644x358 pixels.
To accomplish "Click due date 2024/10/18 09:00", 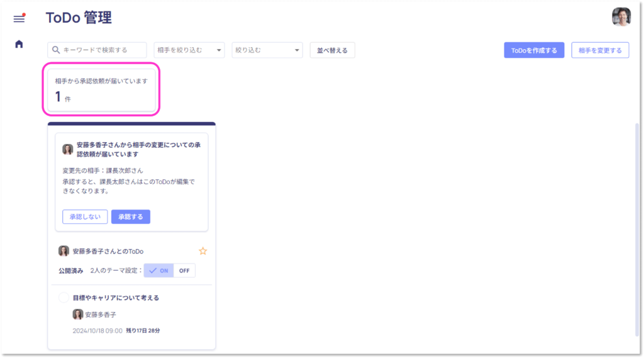I will pos(97,330).
